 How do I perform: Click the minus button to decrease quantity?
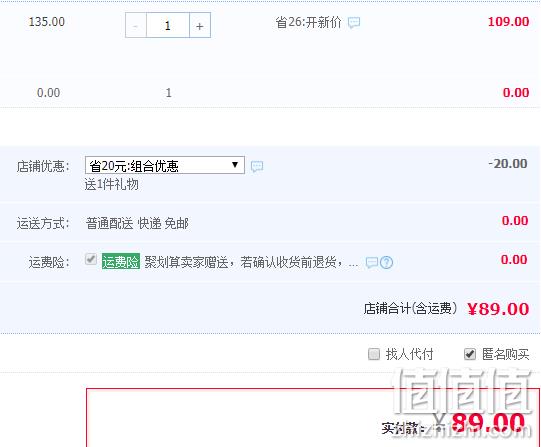[x=136, y=26]
